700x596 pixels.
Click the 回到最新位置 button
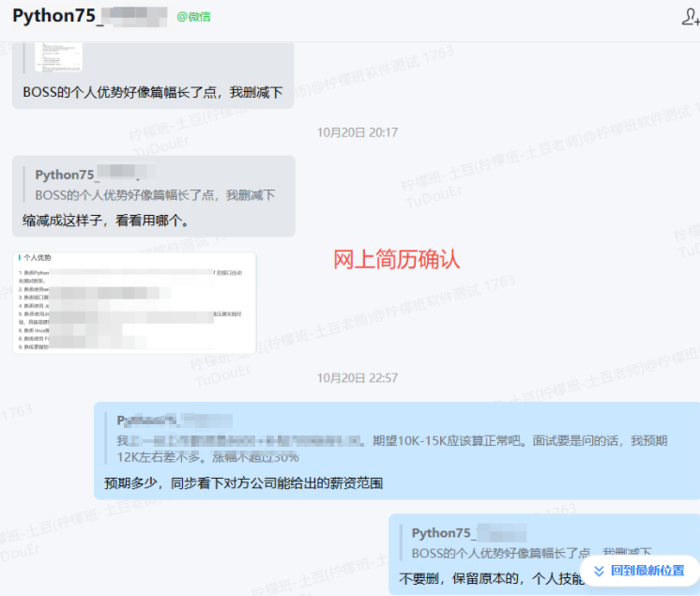coord(637,570)
